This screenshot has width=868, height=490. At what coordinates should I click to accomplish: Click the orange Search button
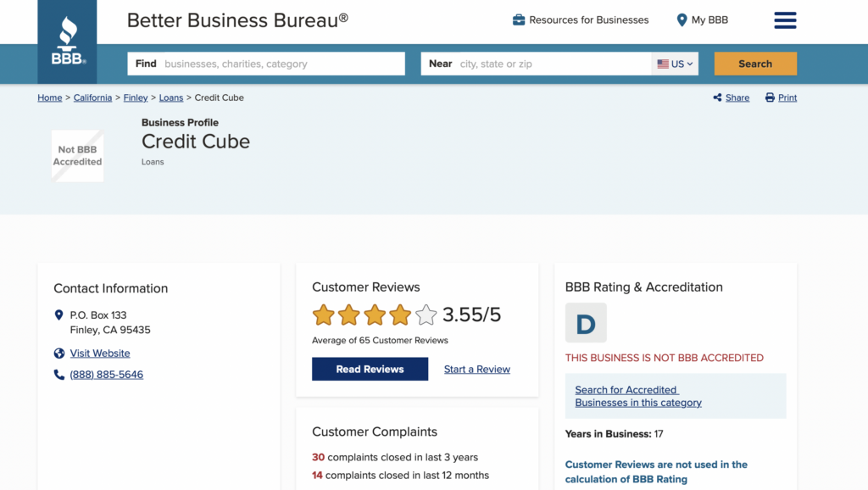click(x=755, y=64)
